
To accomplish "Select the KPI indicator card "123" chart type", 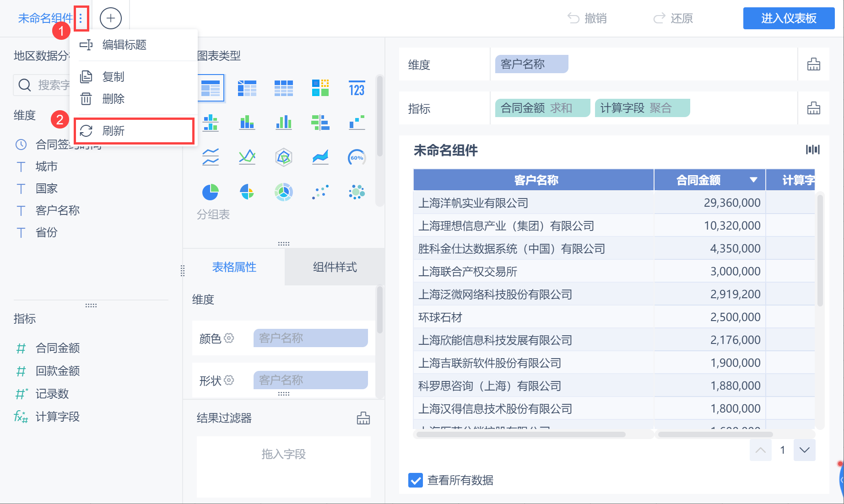I will [x=357, y=88].
